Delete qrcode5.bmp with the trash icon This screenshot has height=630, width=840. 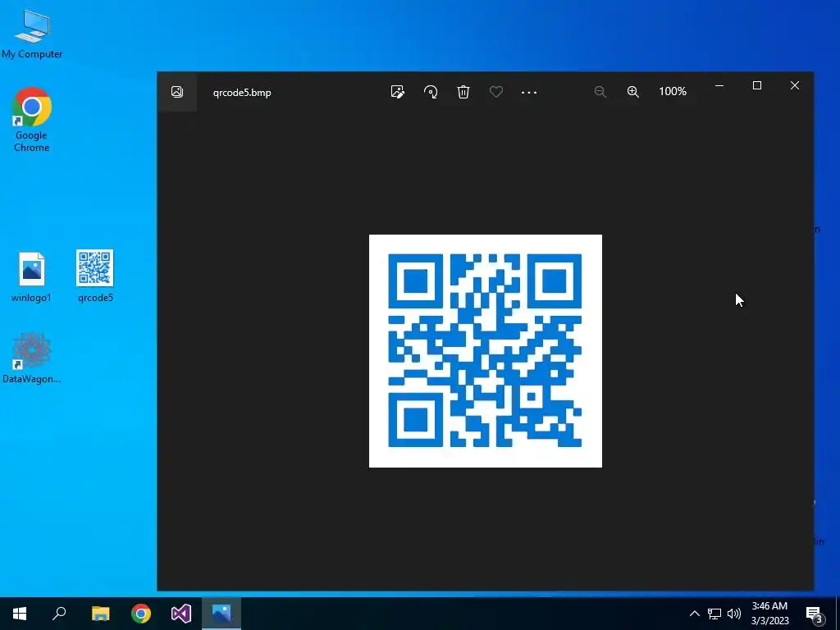point(463,92)
